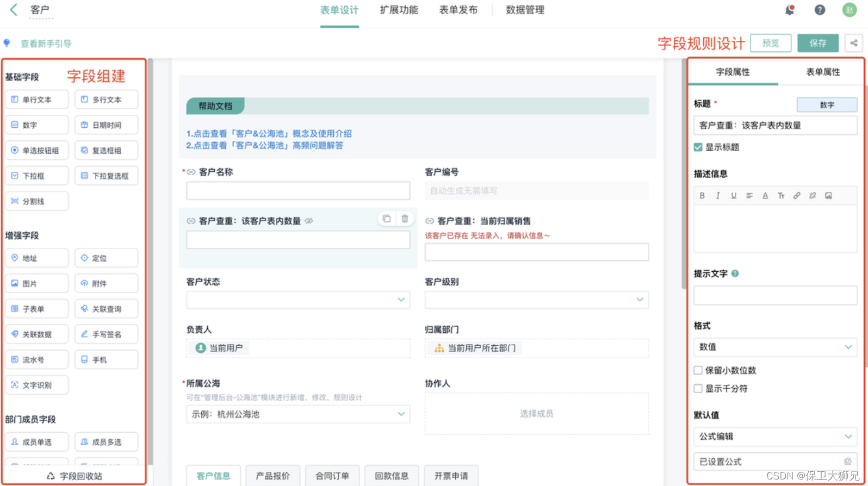Click the share icon next to 保存
868x486 pixels.
(x=854, y=43)
